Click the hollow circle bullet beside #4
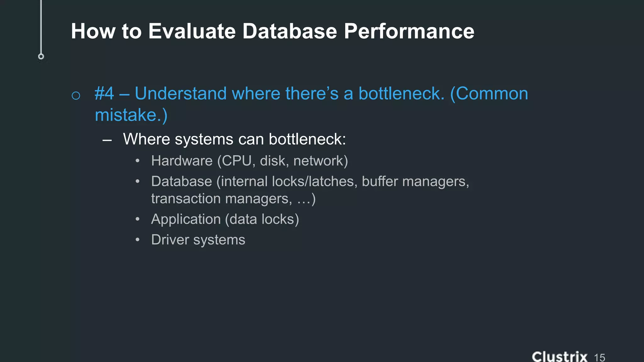This screenshot has width=644, height=362. point(76,95)
